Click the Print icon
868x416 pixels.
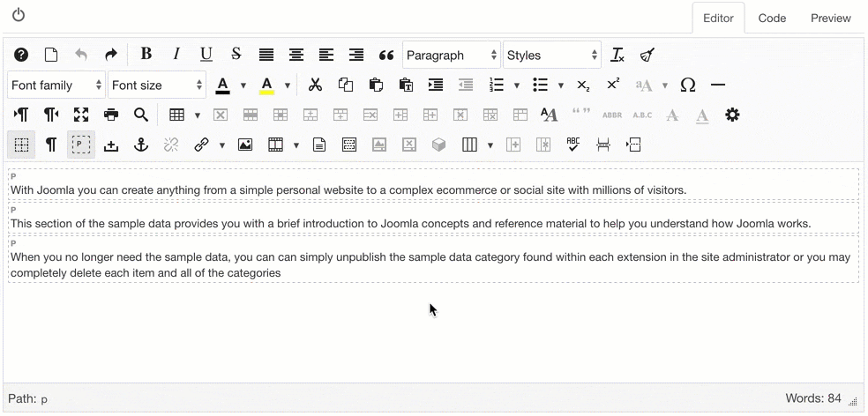[111, 115]
